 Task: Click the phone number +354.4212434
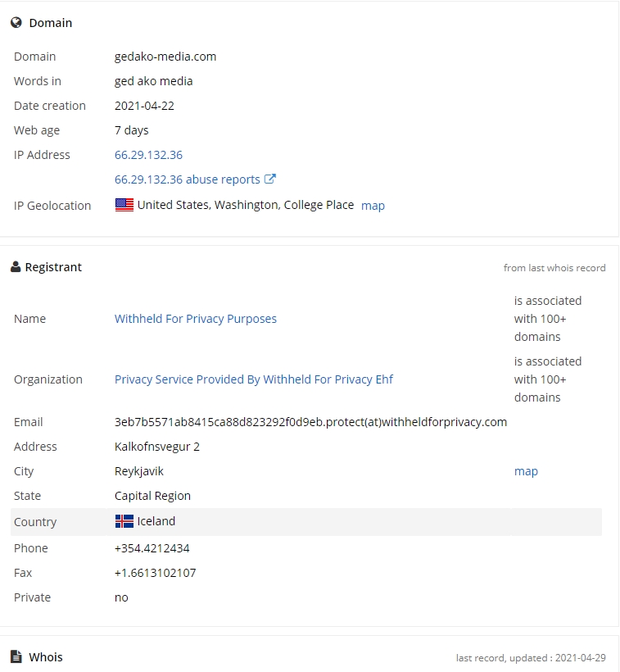tap(152, 548)
